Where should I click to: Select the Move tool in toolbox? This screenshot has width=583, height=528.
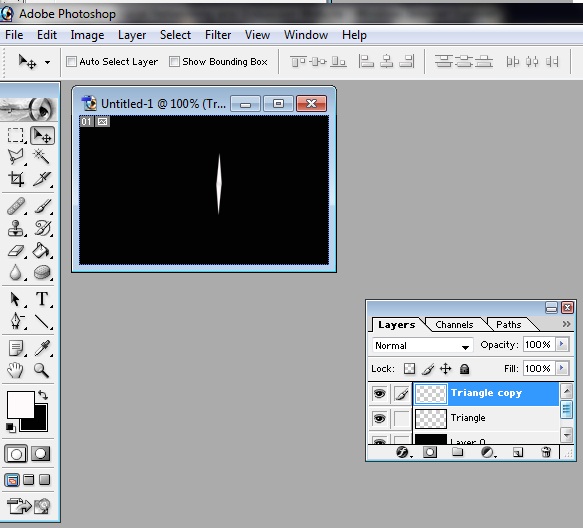click(42, 135)
